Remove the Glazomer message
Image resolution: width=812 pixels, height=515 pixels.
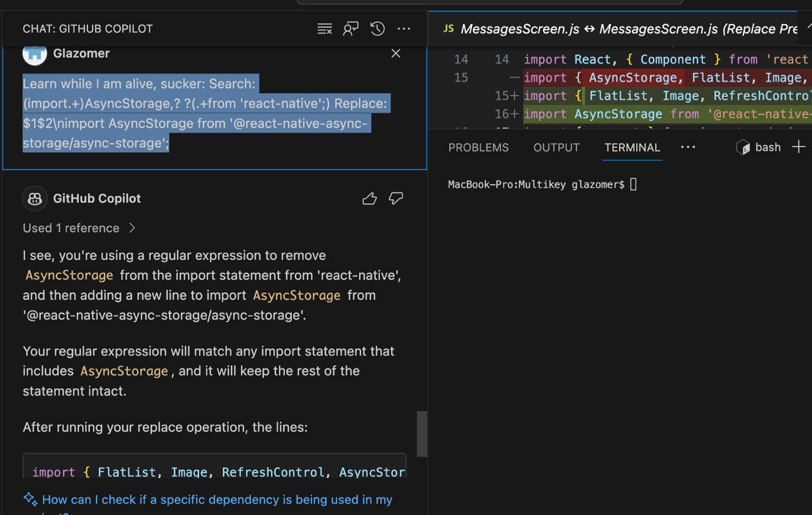(x=396, y=53)
